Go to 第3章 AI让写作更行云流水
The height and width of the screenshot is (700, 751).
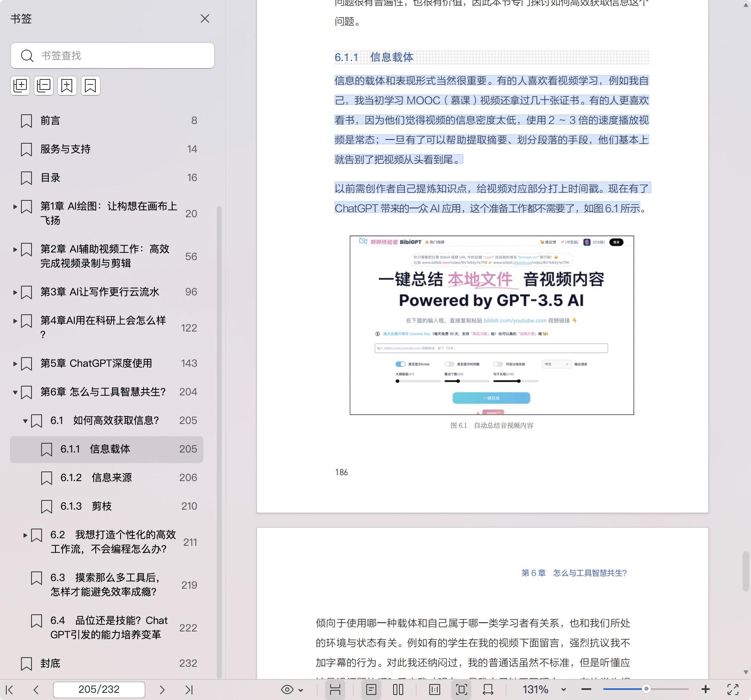click(100, 292)
